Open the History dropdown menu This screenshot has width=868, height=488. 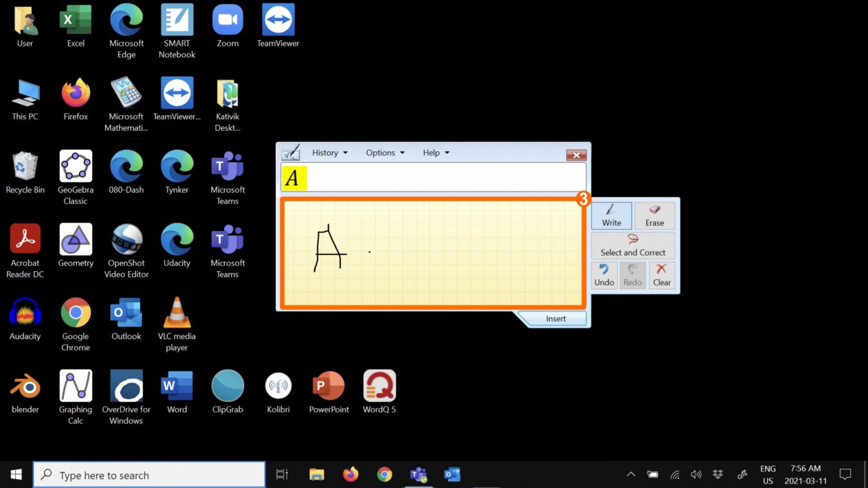tap(330, 153)
